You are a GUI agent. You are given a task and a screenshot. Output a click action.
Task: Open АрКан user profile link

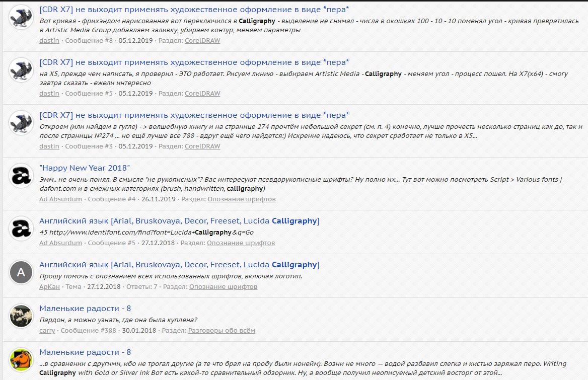click(49, 287)
